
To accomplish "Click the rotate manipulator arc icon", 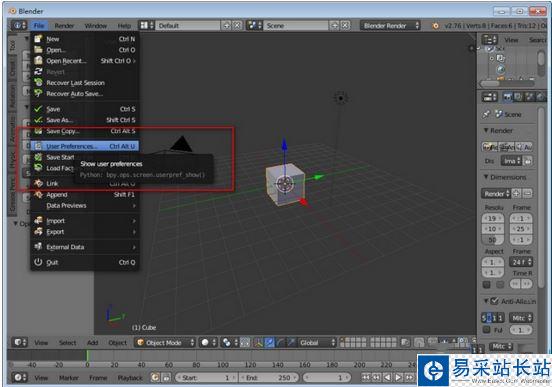I will tap(280, 342).
